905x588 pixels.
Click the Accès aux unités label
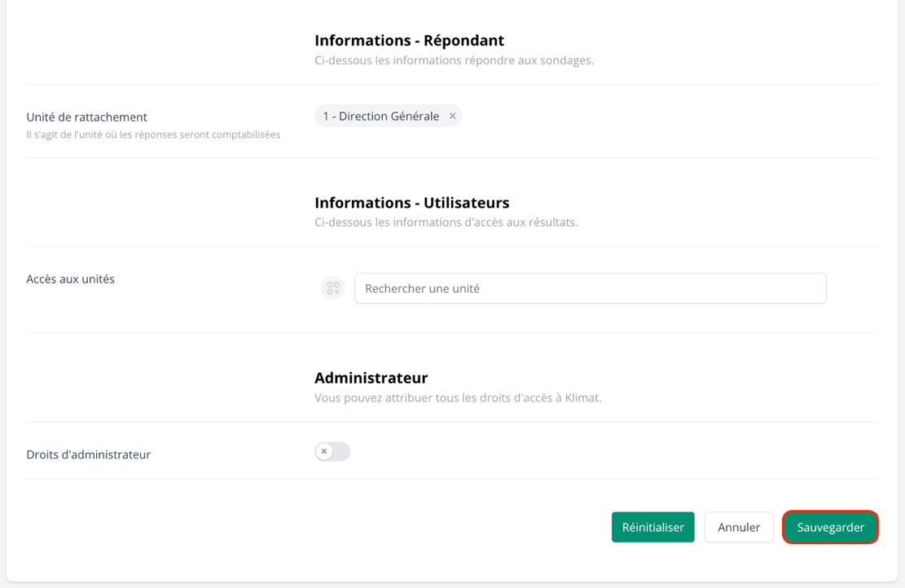tap(70, 279)
